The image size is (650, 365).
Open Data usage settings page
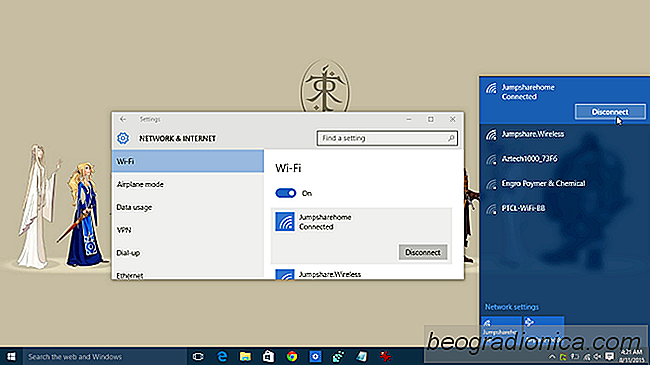pos(187,207)
